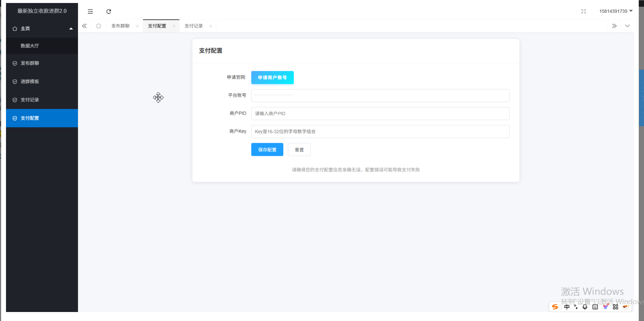Image resolution: width=644 pixels, height=321 pixels.
Task: Collapse the 主页 sidebar menu arrow
Action: point(71,29)
